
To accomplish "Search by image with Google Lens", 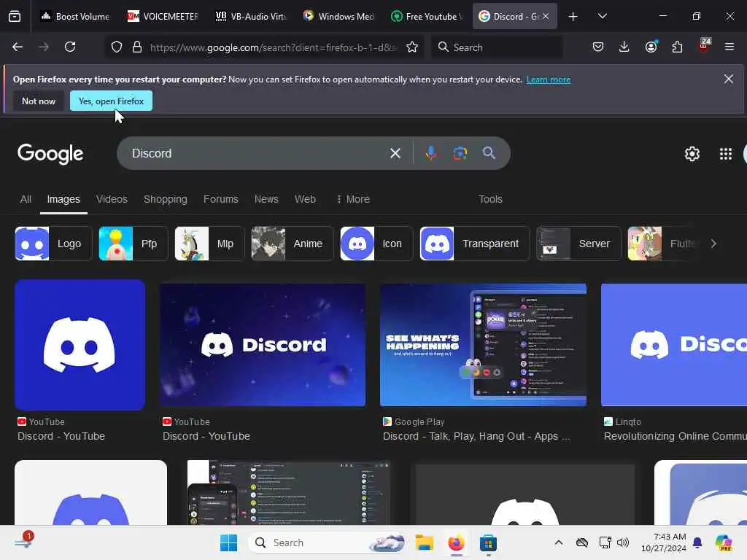I will pos(460,153).
